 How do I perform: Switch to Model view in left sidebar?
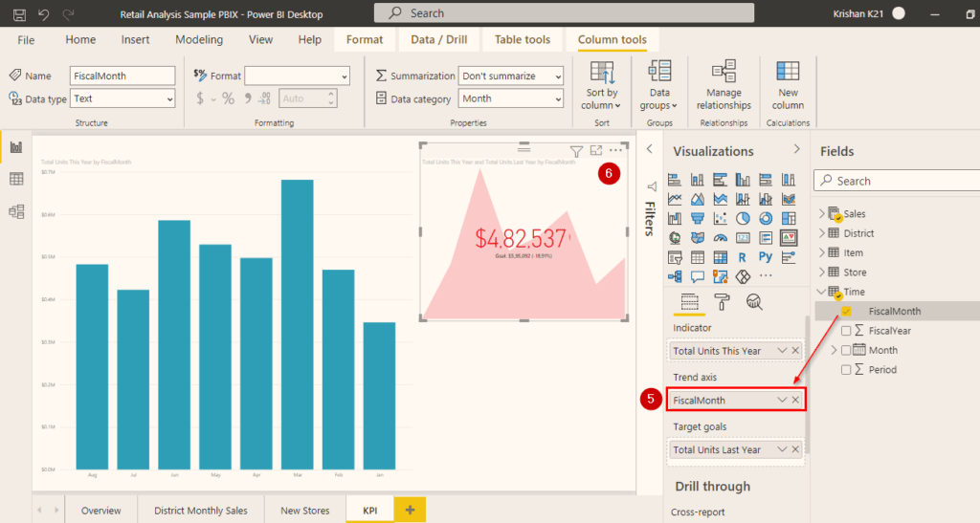coord(16,211)
